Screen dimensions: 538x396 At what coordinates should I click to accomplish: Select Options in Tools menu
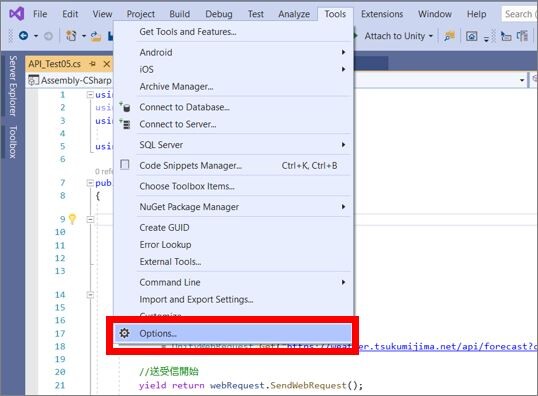233,333
